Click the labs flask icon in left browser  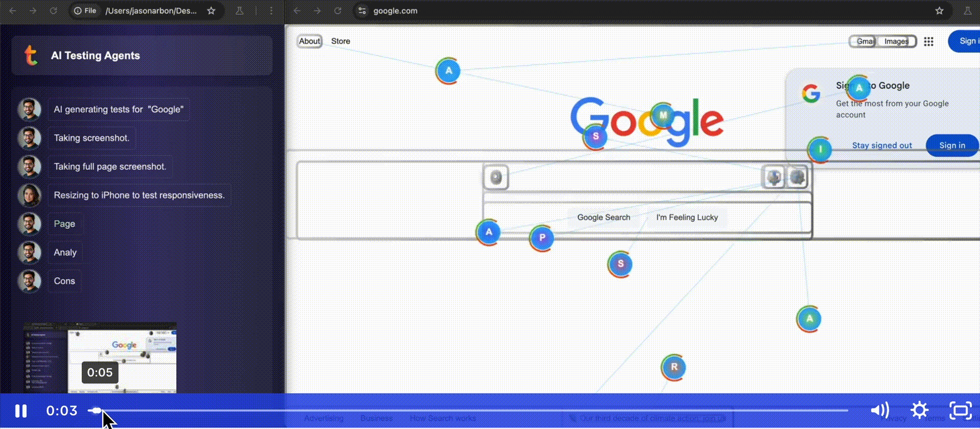[x=239, y=11]
